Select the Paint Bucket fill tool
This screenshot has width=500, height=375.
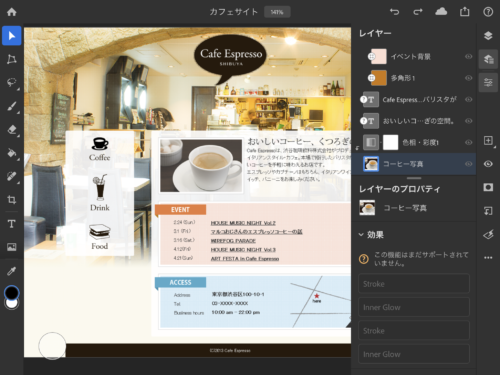[x=12, y=153]
